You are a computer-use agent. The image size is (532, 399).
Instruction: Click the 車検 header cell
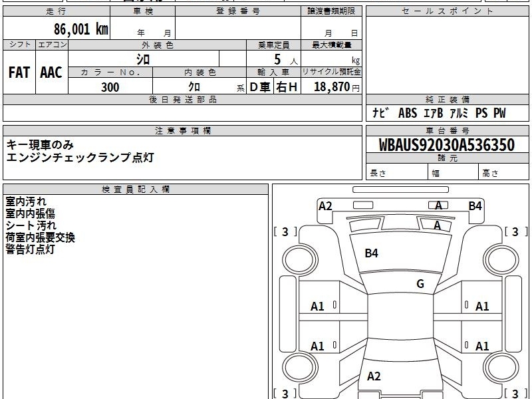click(x=143, y=11)
